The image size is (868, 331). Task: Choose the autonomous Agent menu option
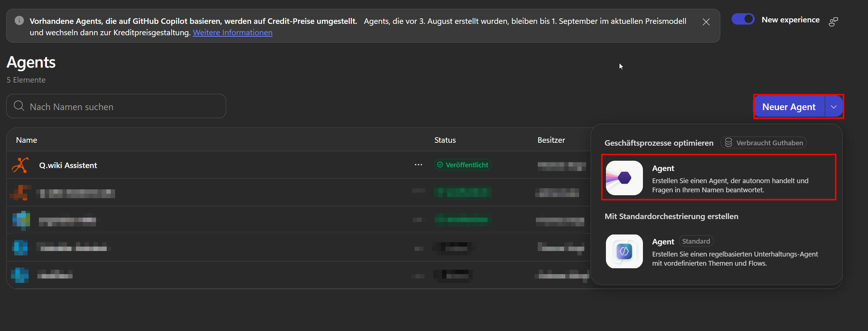click(x=718, y=178)
